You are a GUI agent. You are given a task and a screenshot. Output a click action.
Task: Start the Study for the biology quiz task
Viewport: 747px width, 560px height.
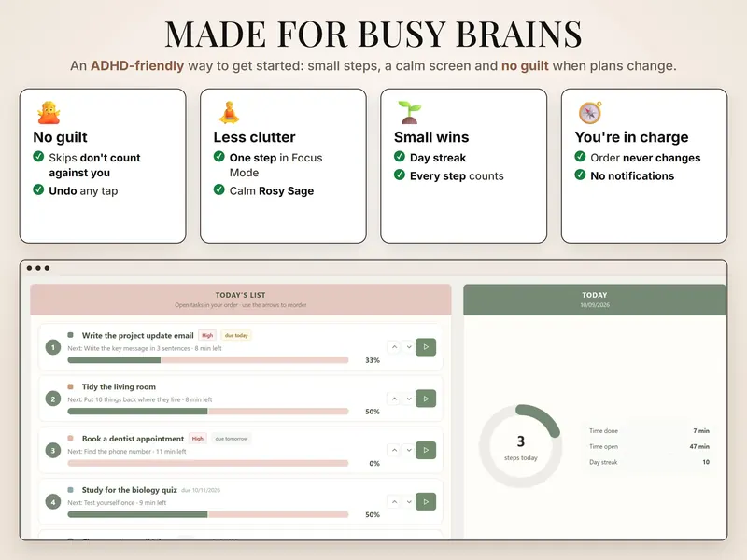pos(426,501)
